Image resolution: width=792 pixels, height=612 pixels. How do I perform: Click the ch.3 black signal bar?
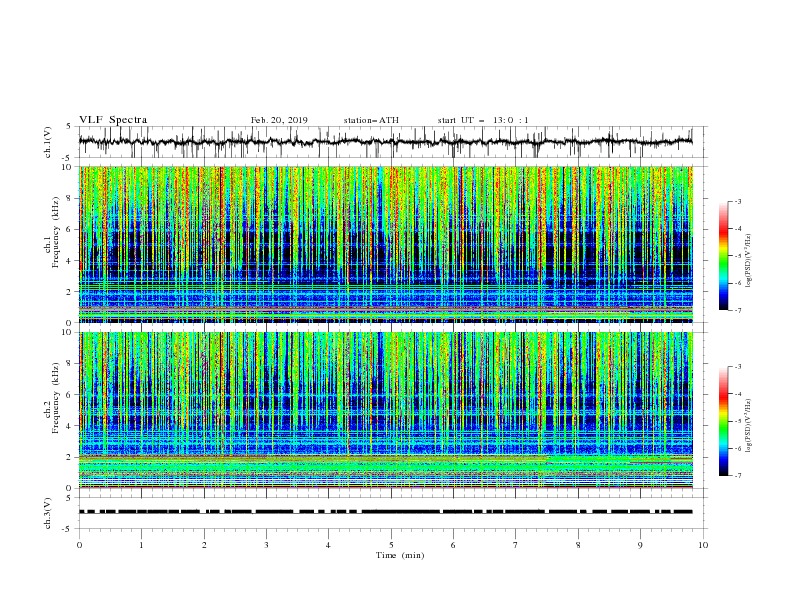click(x=385, y=512)
